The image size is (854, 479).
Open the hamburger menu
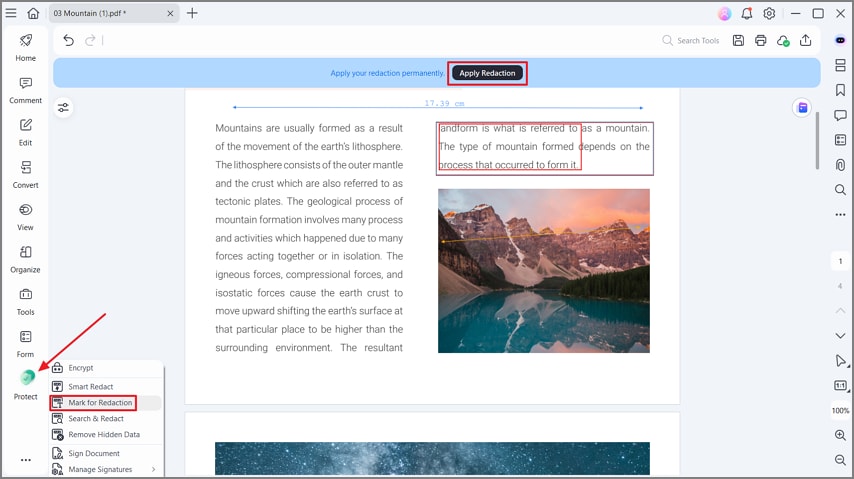point(11,13)
